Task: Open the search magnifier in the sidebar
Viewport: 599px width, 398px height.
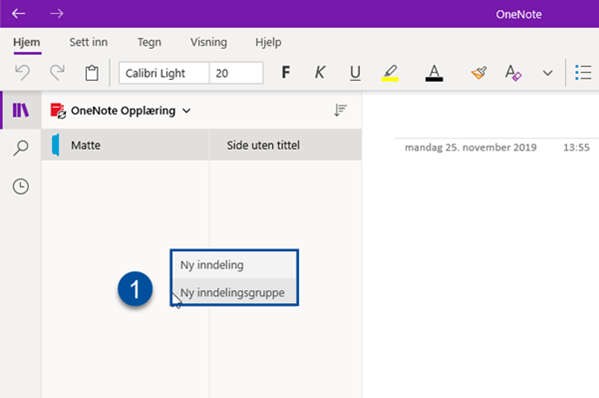Action: click(21, 148)
